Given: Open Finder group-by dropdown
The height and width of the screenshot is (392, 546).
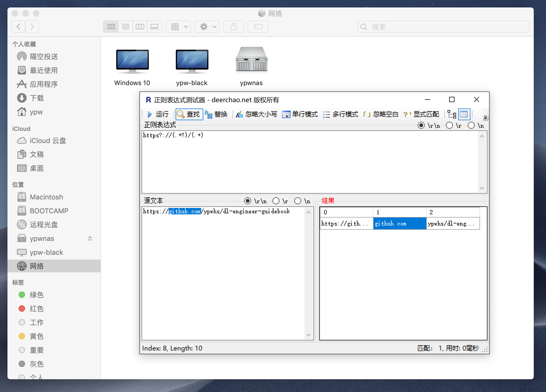Looking at the screenshot, I should pyautogui.click(x=178, y=27).
